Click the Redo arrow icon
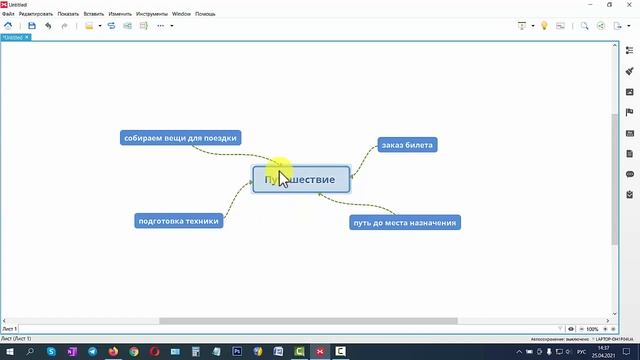Image resolution: width=640 pixels, height=360 pixels. [x=64, y=26]
